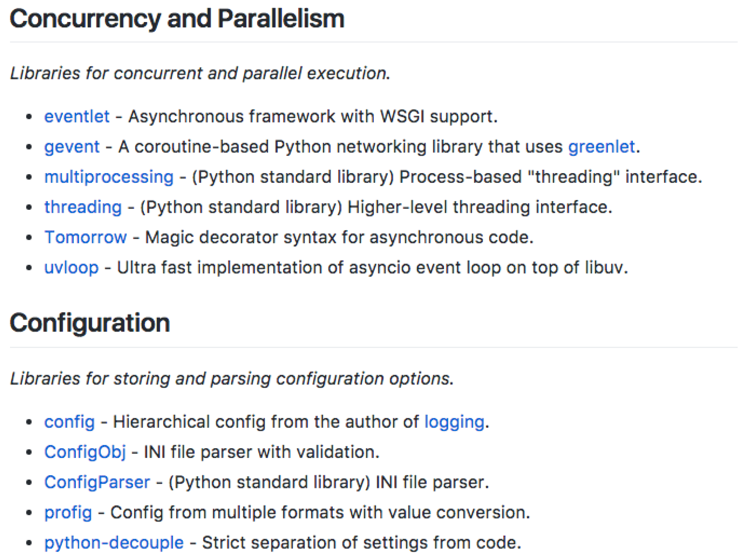The image size is (750, 560).
Task: Open the gevent library link
Action: click(72, 147)
